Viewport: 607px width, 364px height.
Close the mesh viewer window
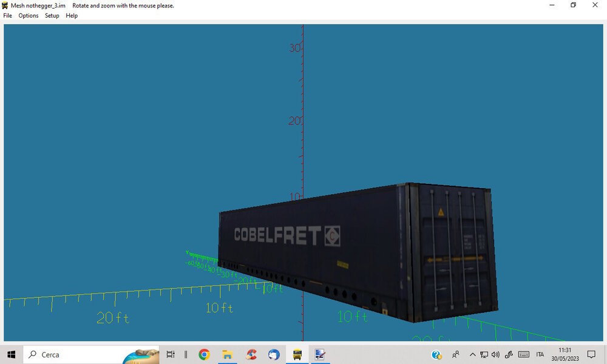pyautogui.click(x=595, y=5)
